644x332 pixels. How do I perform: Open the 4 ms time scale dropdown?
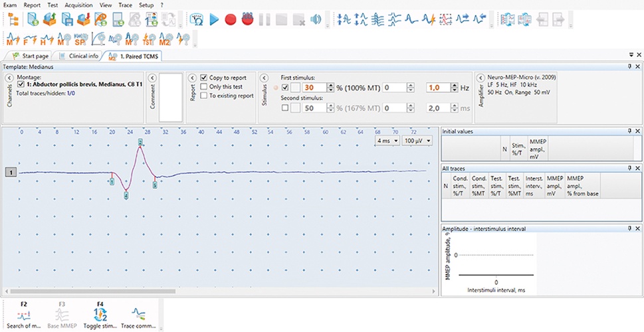[x=386, y=141]
